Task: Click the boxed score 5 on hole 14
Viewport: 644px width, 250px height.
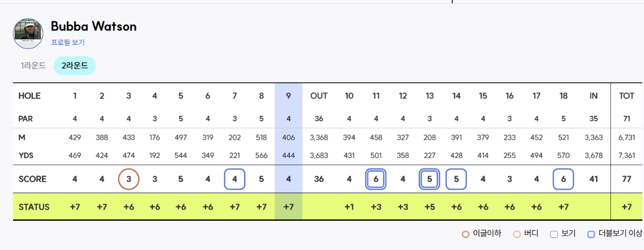Action: coord(456,179)
